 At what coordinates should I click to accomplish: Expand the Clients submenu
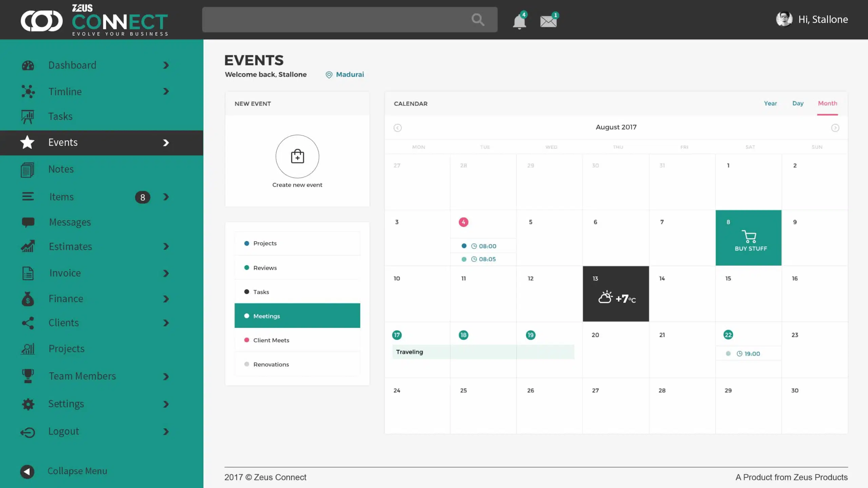click(x=166, y=323)
